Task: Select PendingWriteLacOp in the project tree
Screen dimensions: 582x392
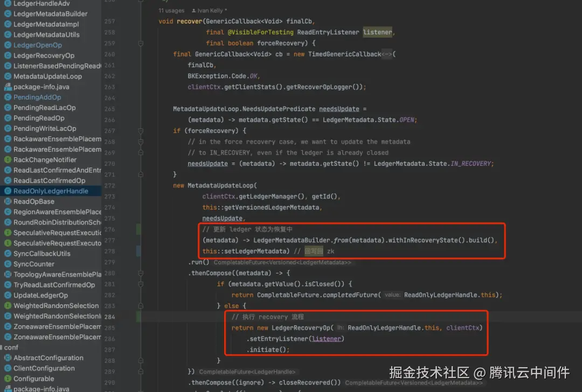Action: click(45, 128)
